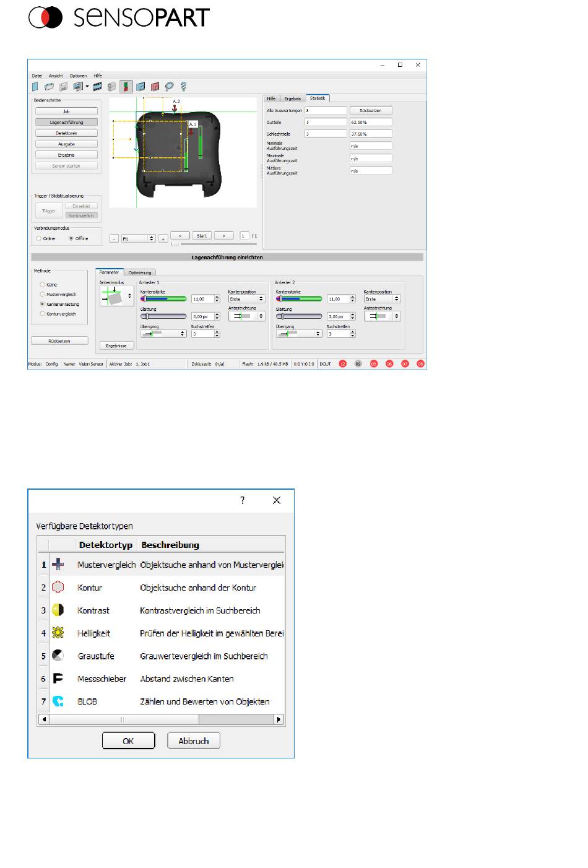
Task: Click Abbruch in detector type dialog
Action: pyautogui.click(x=194, y=740)
